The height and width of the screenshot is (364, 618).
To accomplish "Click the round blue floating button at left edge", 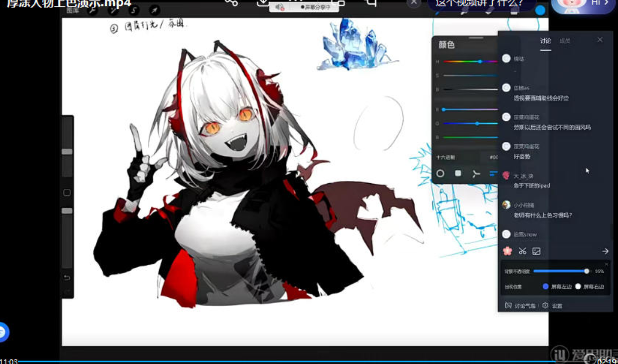I will [x=3, y=332].
